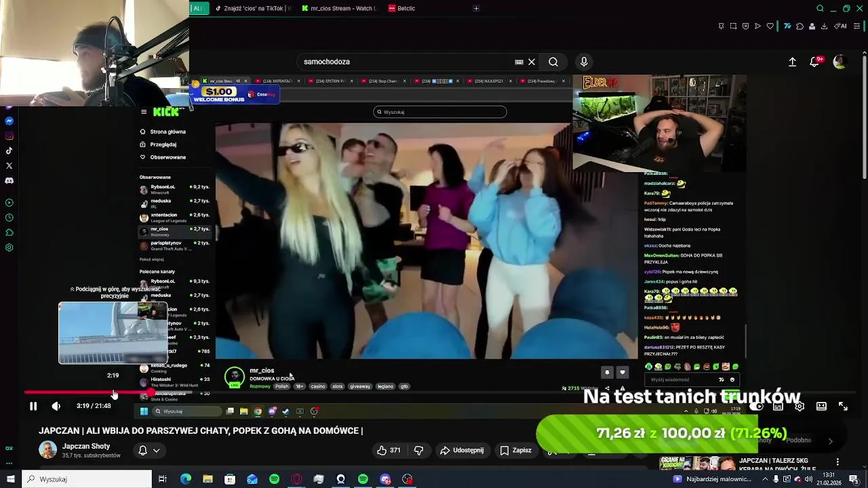Click the heart bookmark icon in the toolbar
This screenshot has width=868, height=488.
770,26
